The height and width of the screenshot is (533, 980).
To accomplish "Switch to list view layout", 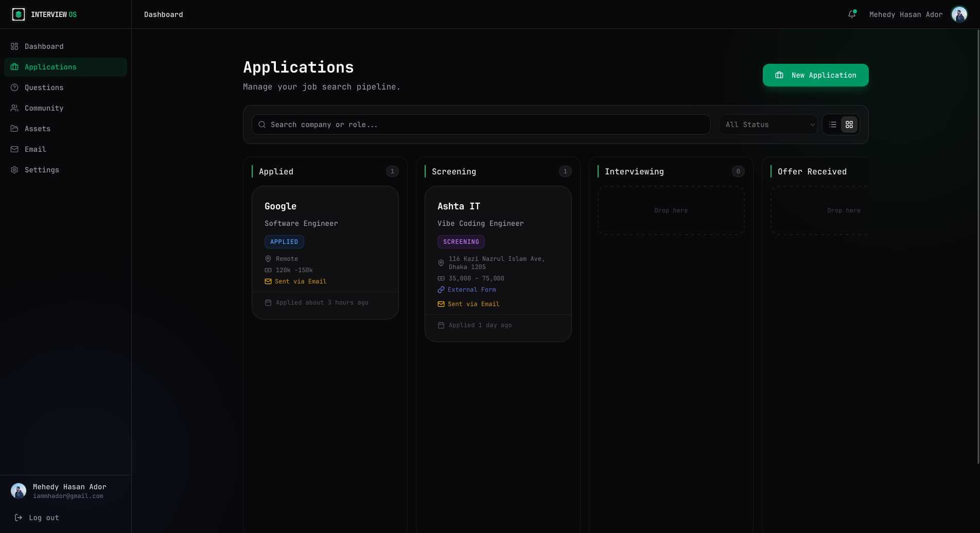I will (833, 125).
